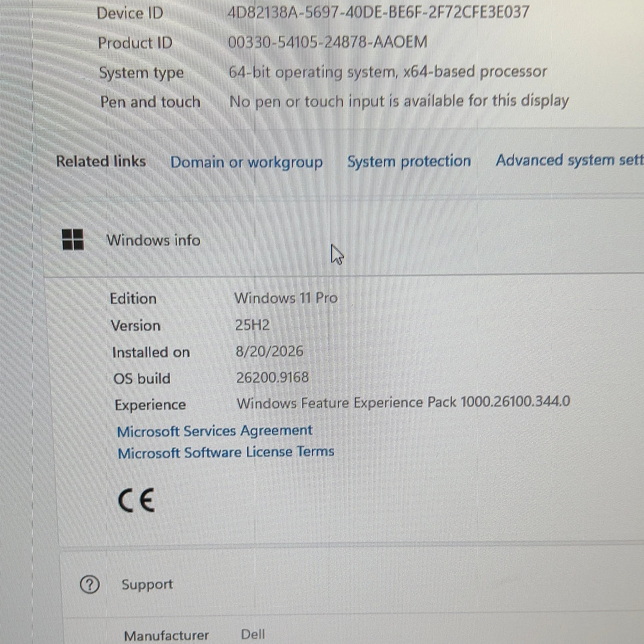Open the Domain or workgroup link
This screenshot has width=644, height=644.
[x=246, y=162]
